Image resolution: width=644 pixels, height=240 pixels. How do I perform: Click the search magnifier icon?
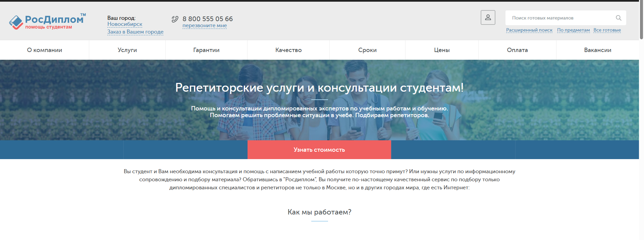[x=619, y=18]
